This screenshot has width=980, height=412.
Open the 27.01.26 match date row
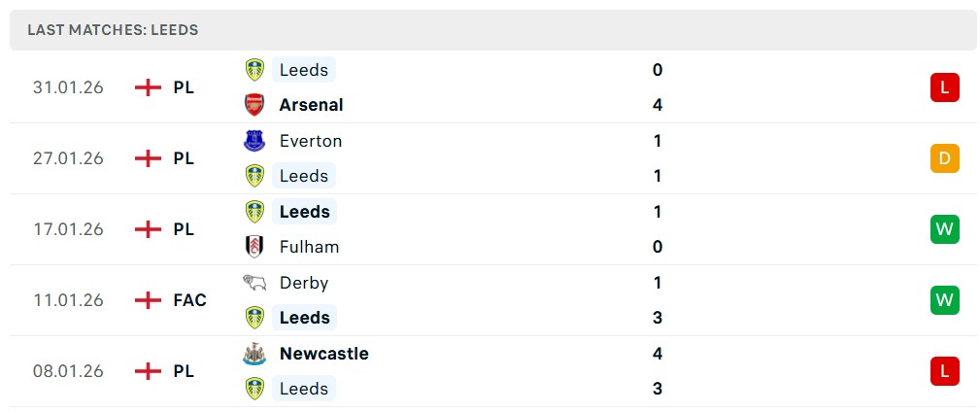coord(68,158)
